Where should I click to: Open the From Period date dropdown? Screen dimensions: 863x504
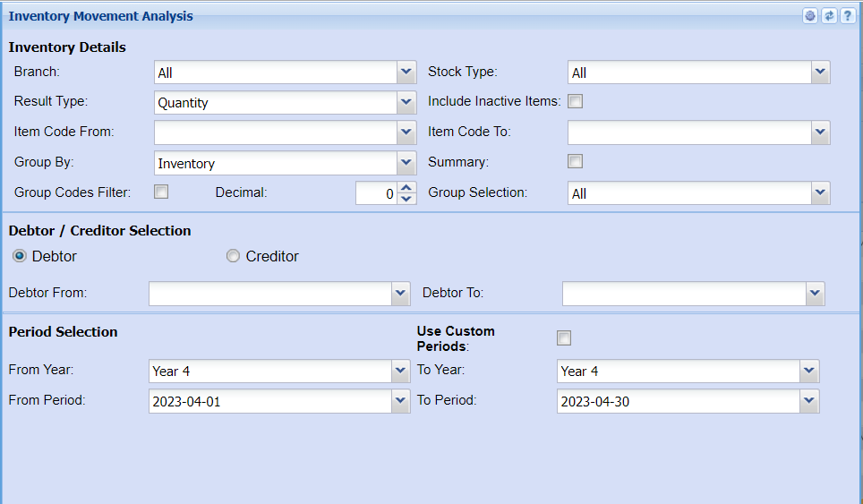tap(401, 401)
